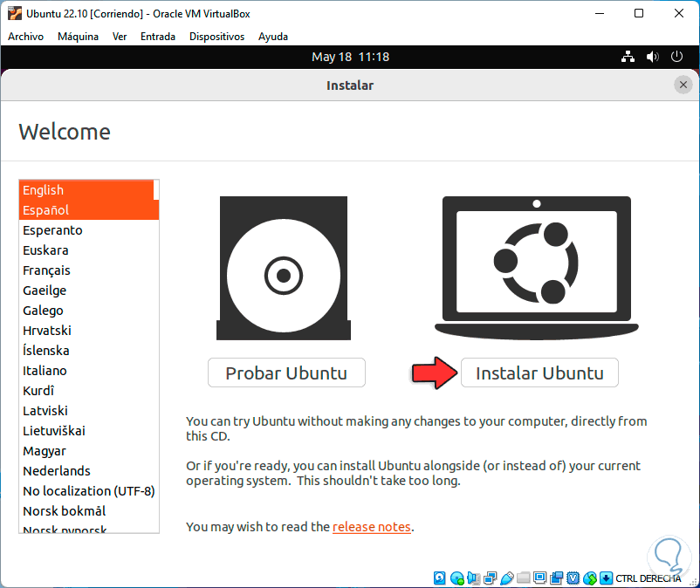Select Euskara in the language list
Image resolution: width=700 pixels, height=588 pixels.
tap(89, 250)
